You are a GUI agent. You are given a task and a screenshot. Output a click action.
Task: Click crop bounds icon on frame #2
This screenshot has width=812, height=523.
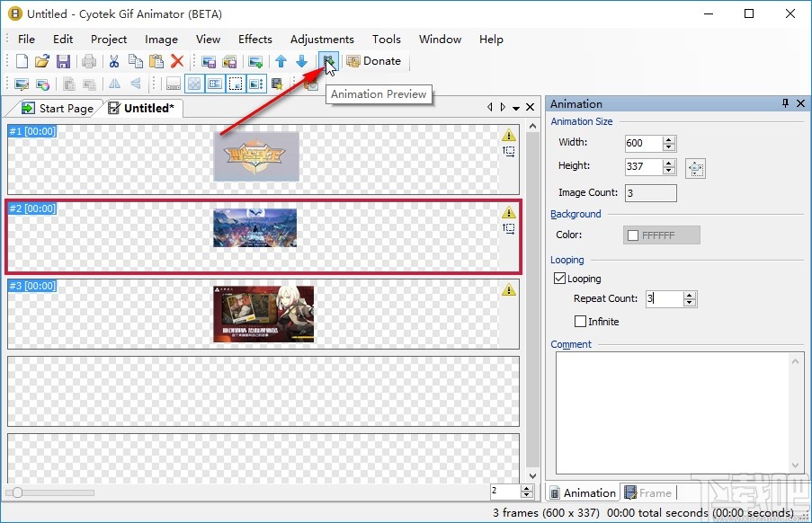[509, 228]
